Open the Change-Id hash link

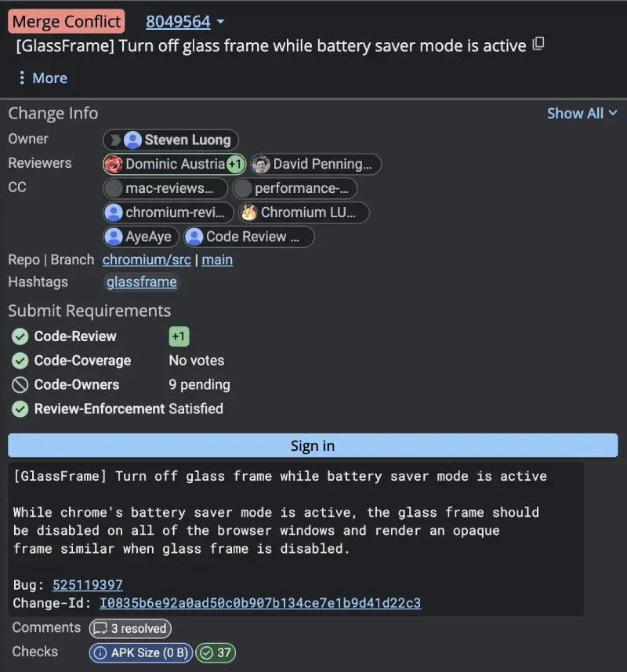click(260, 603)
